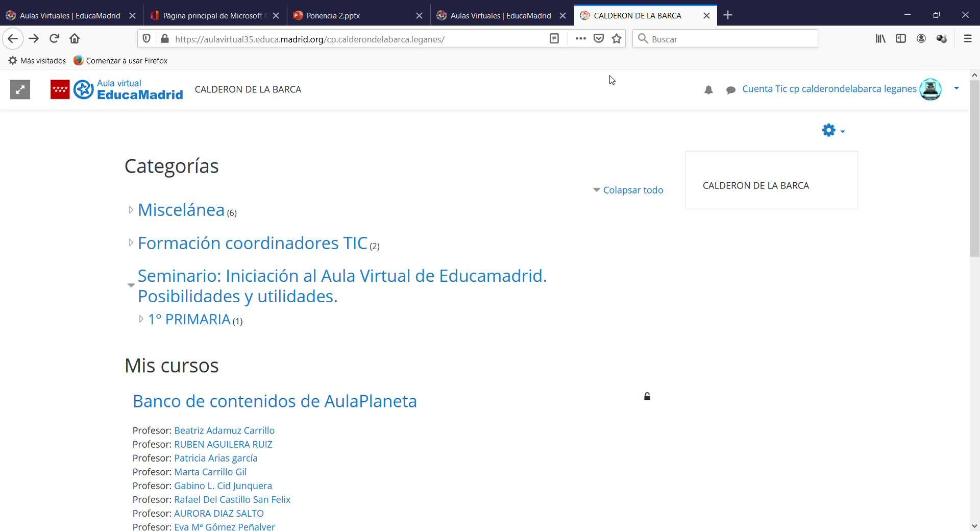Expand the 1º PRIMARIA subcategory triangle
980x531 pixels.
point(141,319)
